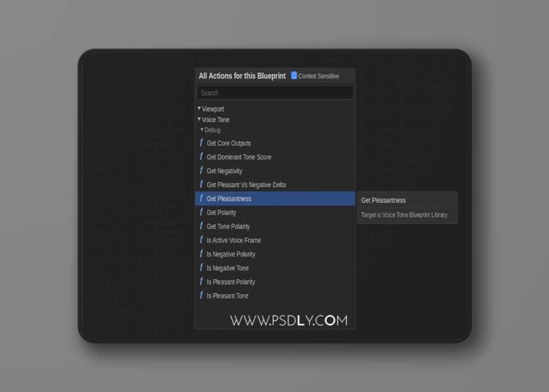This screenshot has height=392, width=549.
Task: Open the WWW.PSDLY.COM watermark link
Action: (x=289, y=320)
